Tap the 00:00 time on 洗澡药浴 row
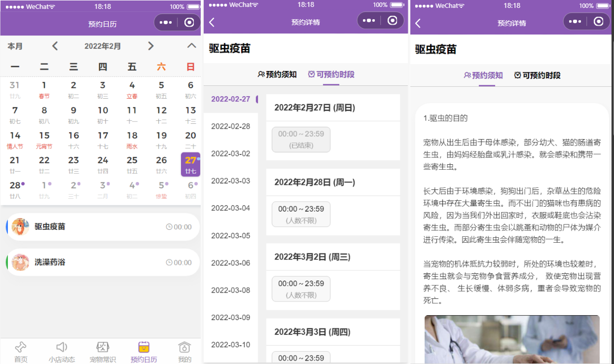Viewport: 614px width, 364px height. pyautogui.click(x=179, y=262)
